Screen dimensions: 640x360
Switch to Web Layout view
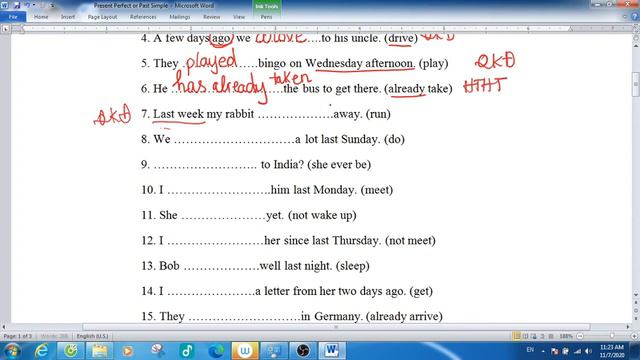point(533,336)
